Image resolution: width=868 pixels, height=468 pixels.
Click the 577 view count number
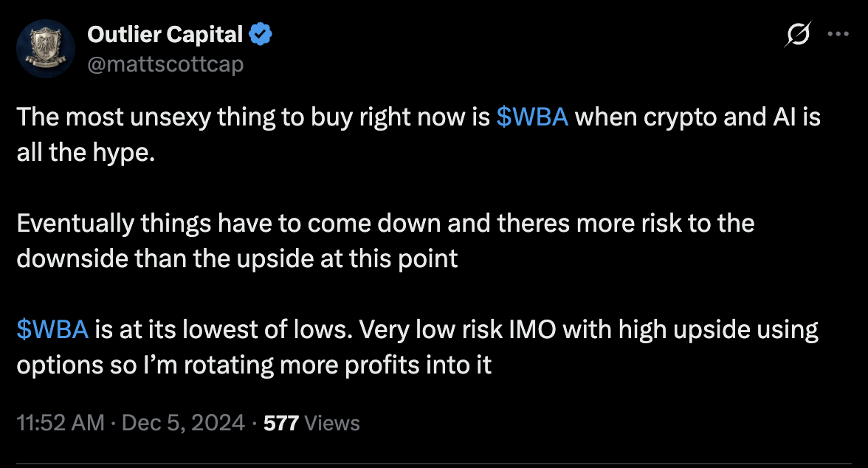[280, 423]
